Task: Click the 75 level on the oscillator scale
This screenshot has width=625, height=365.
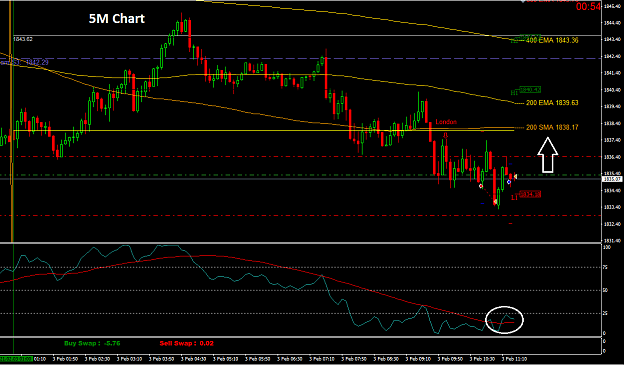Action: tap(606, 268)
